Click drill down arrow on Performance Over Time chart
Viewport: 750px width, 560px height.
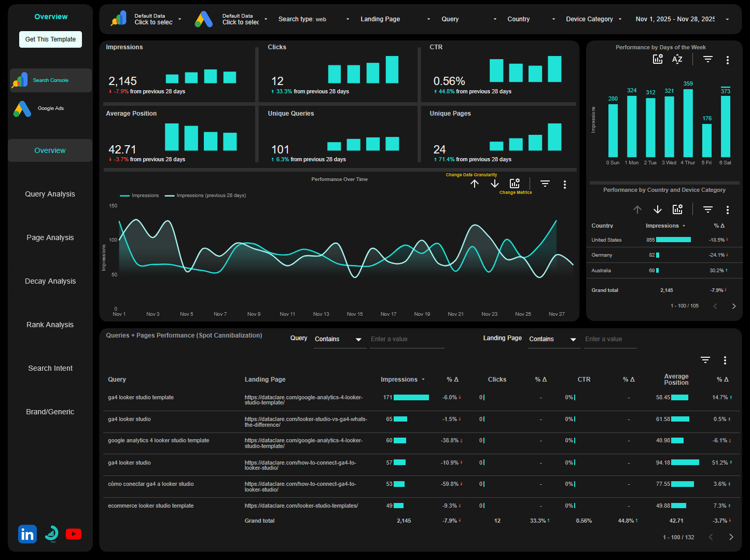494,184
